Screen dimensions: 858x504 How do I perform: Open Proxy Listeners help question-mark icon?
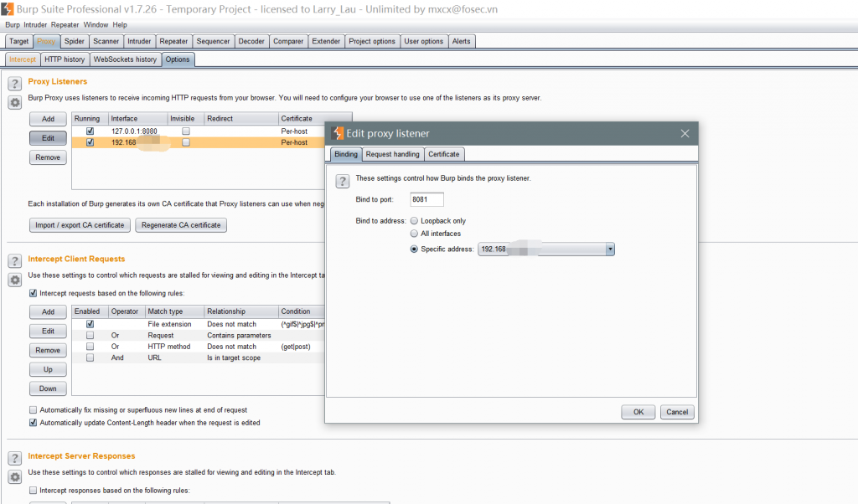pos(15,84)
